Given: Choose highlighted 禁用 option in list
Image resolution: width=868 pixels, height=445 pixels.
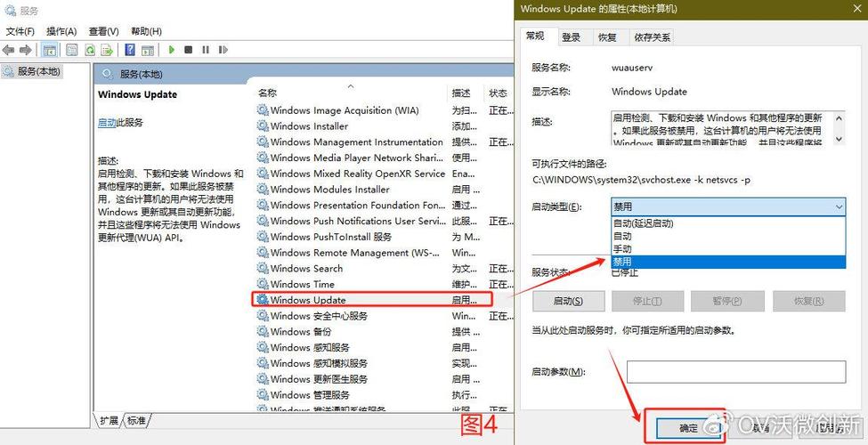Looking at the screenshot, I should pyautogui.click(x=728, y=262).
